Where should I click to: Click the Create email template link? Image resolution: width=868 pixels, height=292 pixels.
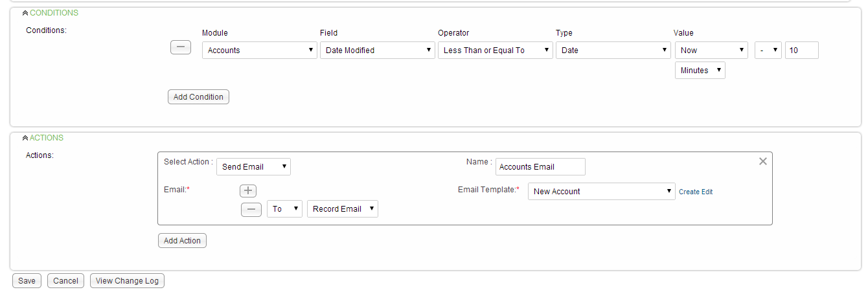[x=689, y=192]
